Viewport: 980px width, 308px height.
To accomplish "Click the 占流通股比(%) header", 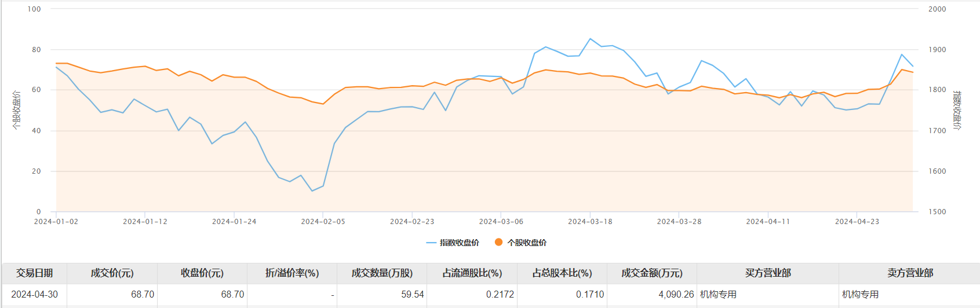I will tap(472, 273).
